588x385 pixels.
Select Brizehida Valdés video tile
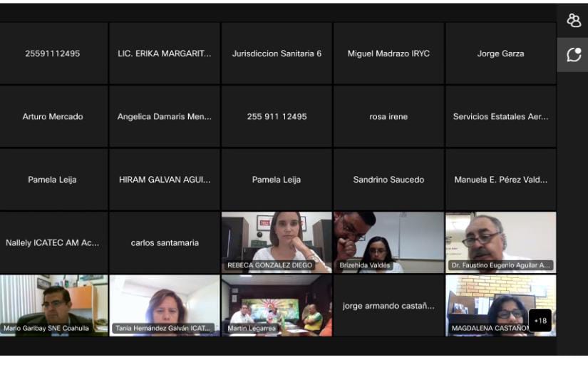click(x=388, y=242)
